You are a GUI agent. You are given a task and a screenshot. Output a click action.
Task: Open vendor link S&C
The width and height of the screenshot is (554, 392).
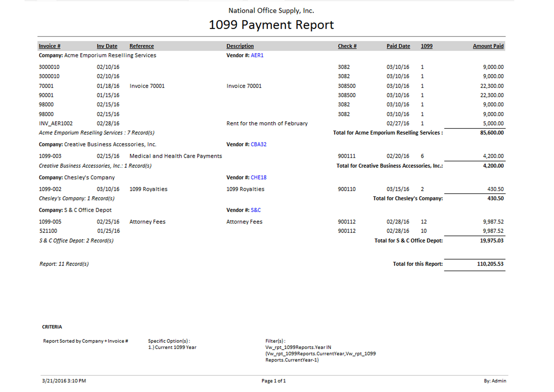pyautogui.click(x=255, y=210)
